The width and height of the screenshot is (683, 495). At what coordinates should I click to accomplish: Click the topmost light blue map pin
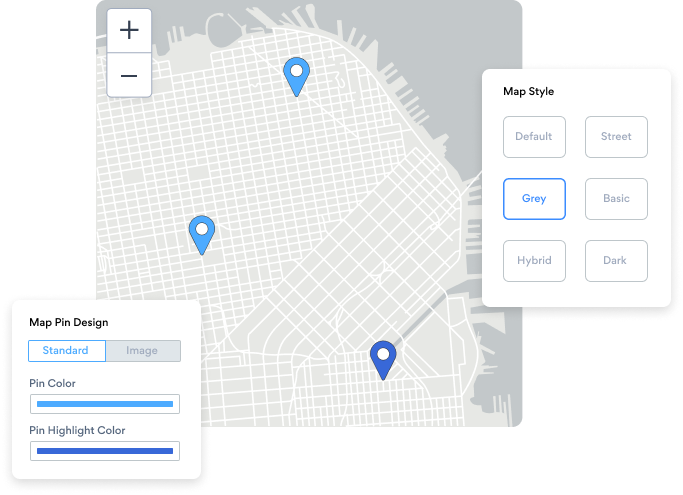click(x=296, y=75)
